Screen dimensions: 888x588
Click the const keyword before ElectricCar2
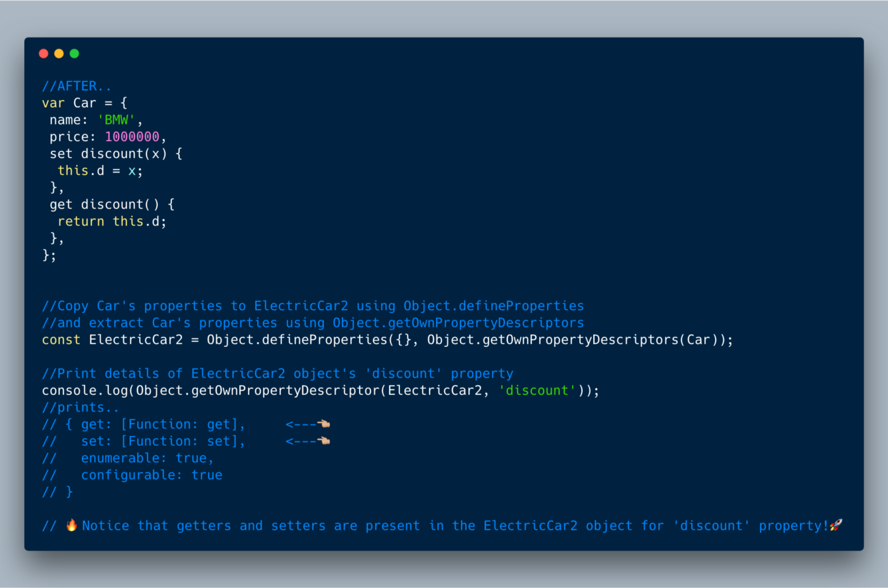(61, 340)
